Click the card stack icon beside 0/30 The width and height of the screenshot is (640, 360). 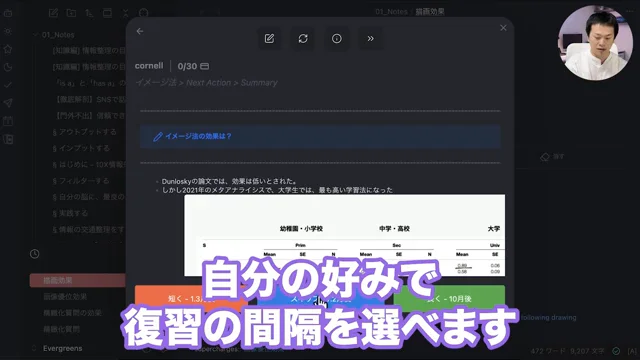(204, 66)
